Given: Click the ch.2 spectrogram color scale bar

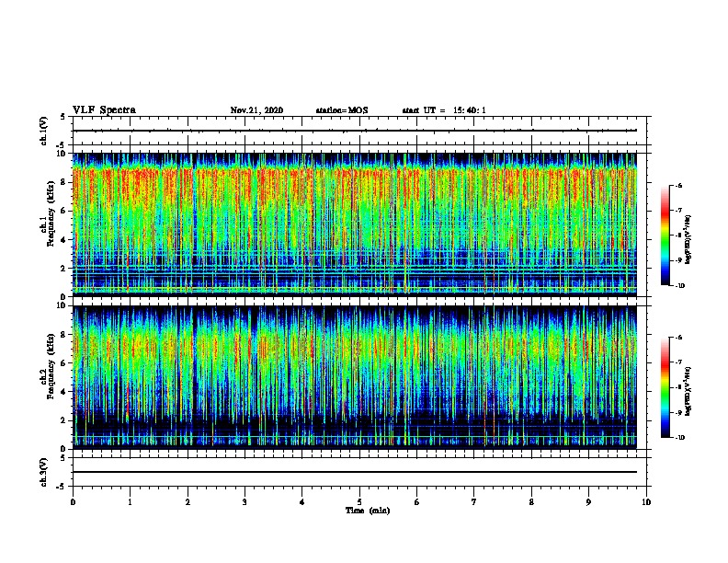Looking at the screenshot, I should [x=665, y=387].
